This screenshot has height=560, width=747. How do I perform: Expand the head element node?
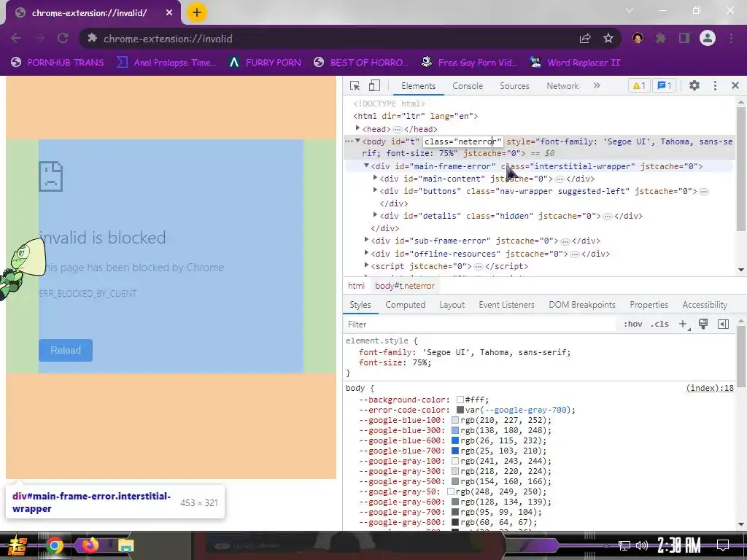click(357, 128)
